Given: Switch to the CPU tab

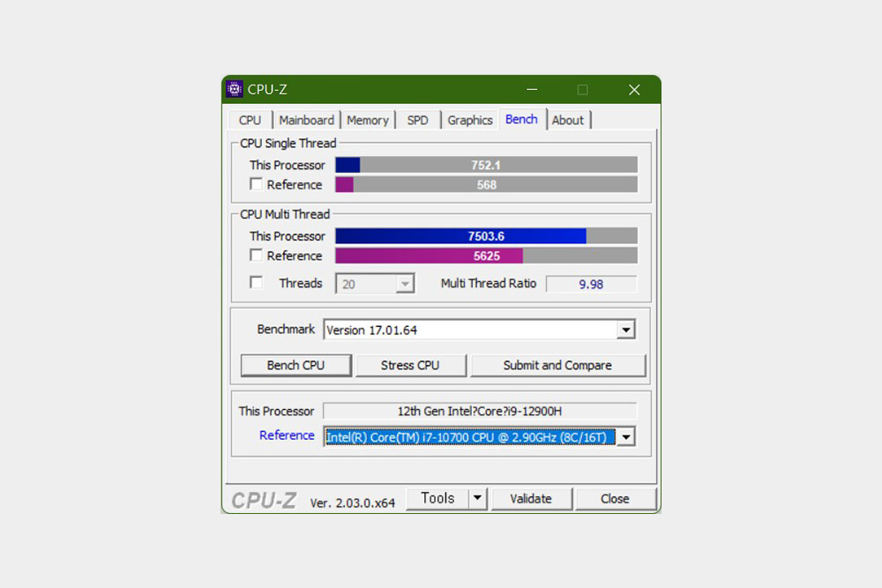Looking at the screenshot, I should pyautogui.click(x=250, y=120).
